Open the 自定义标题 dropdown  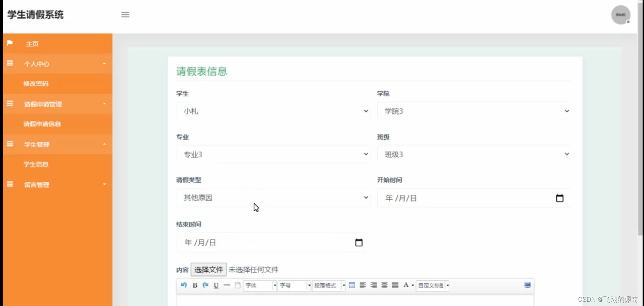point(433,286)
